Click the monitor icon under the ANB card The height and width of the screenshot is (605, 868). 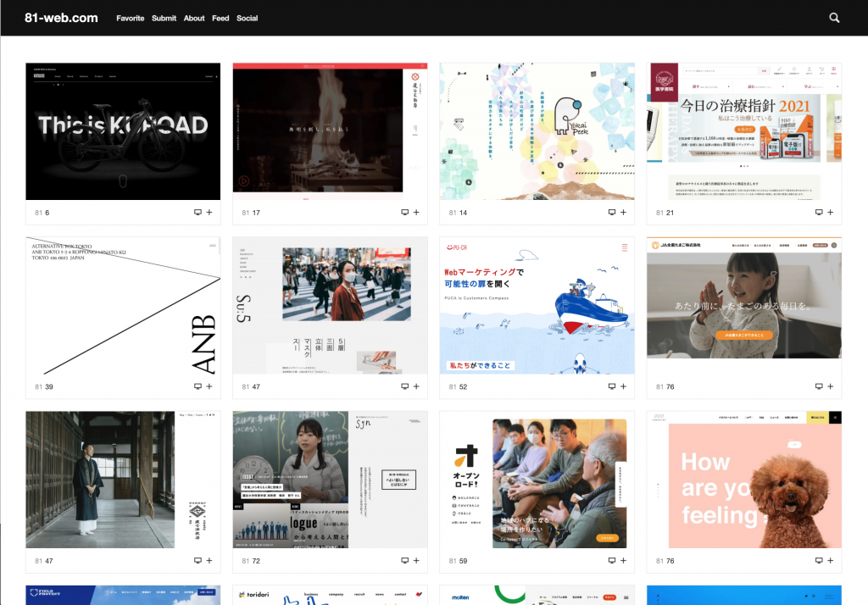coord(198,386)
